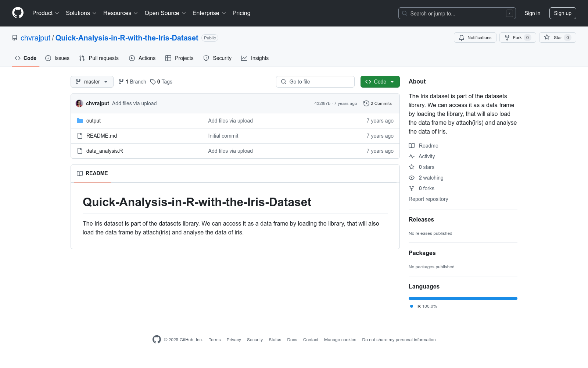Click the commit history clock icon
Screen dimensions: 588x368
point(366,103)
